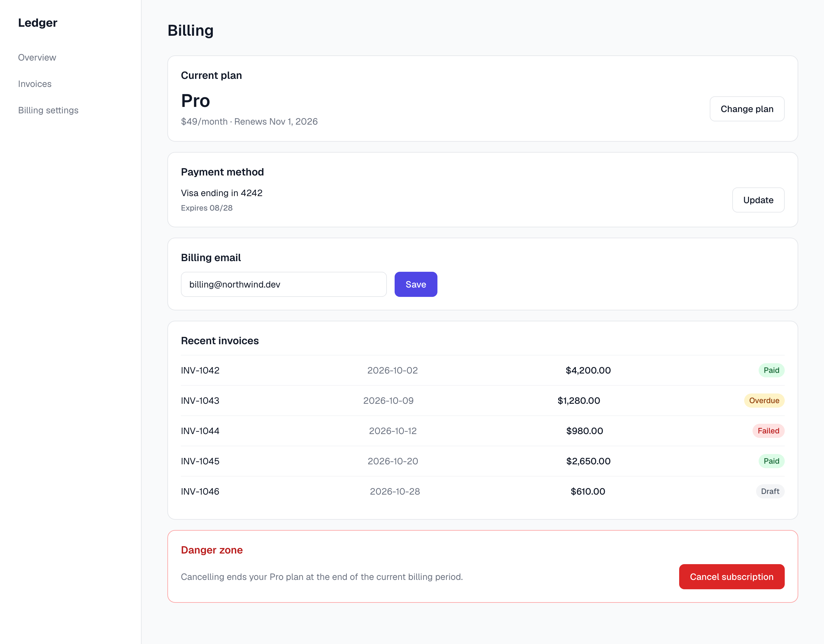Viewport: 824px width, 644px height.
Task: Click the Payment method heading
Action: (x=222, y=172)
